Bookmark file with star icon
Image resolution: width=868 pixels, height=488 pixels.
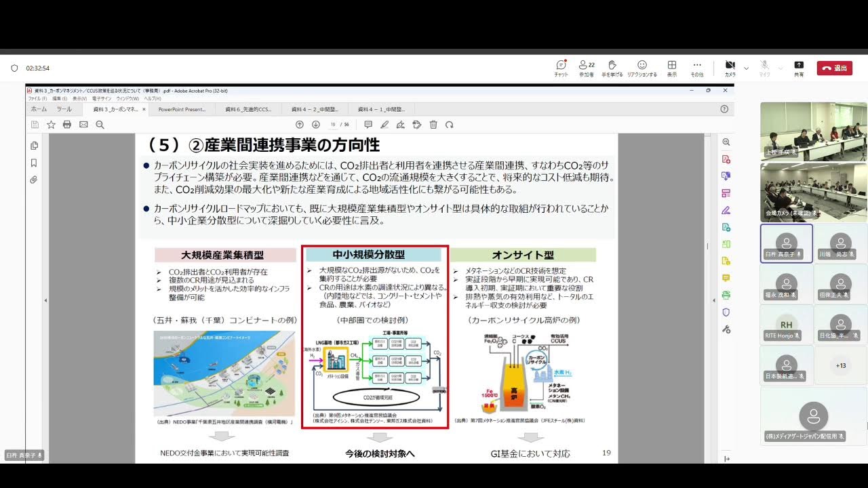pyautogui.click(x=51, y=125)
